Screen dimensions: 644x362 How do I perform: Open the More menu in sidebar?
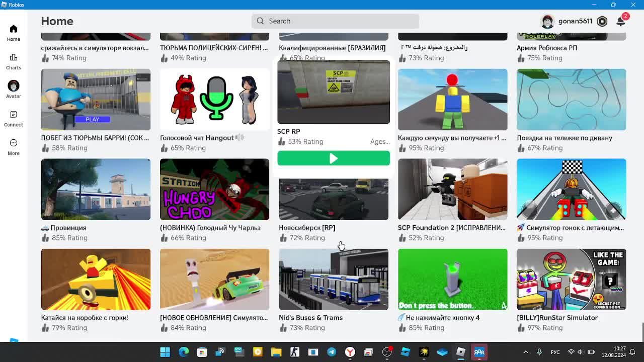14,147
